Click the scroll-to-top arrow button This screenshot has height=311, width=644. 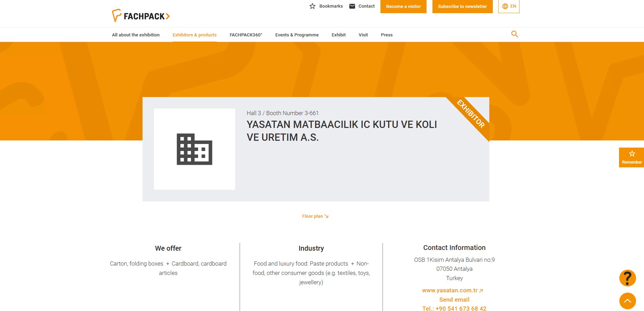click(628, 301)
